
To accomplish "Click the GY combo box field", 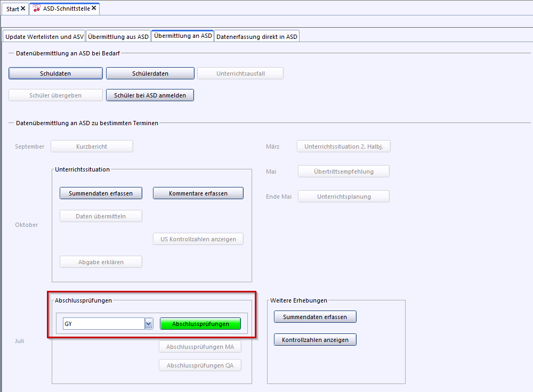I will pos(103,324).
